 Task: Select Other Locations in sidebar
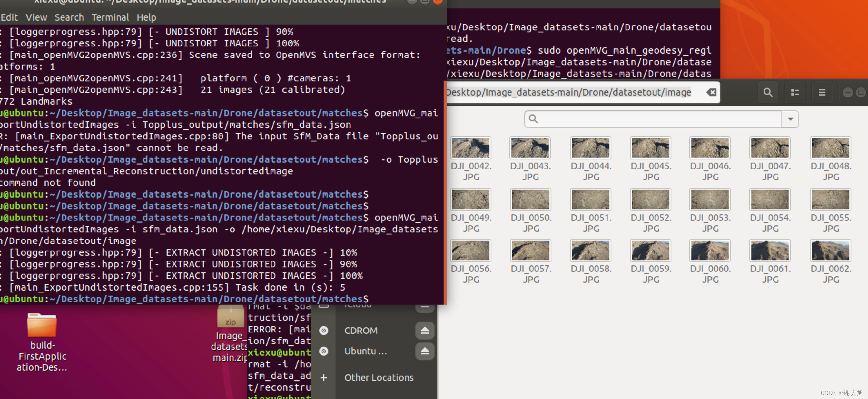tap(379, 377)
